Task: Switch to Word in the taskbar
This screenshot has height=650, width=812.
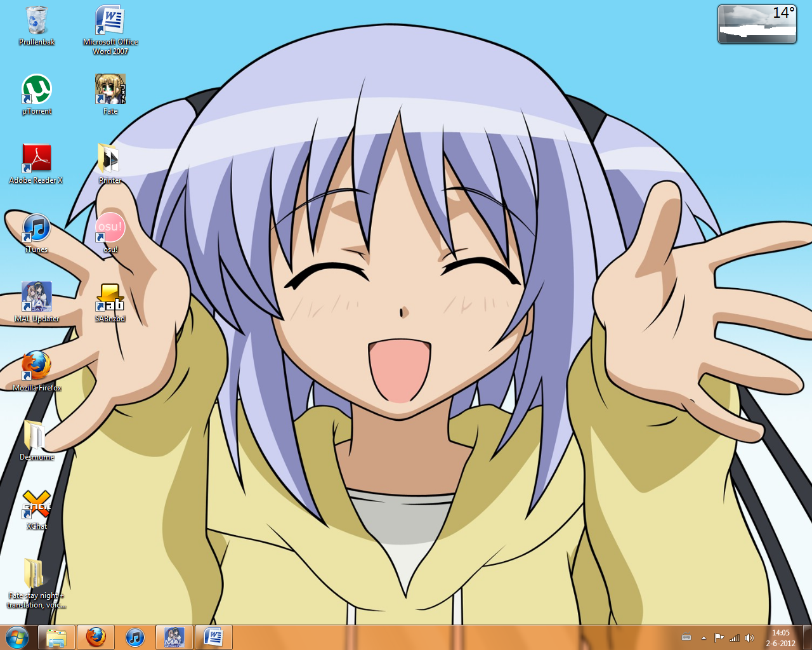Action: click(214, 637)
